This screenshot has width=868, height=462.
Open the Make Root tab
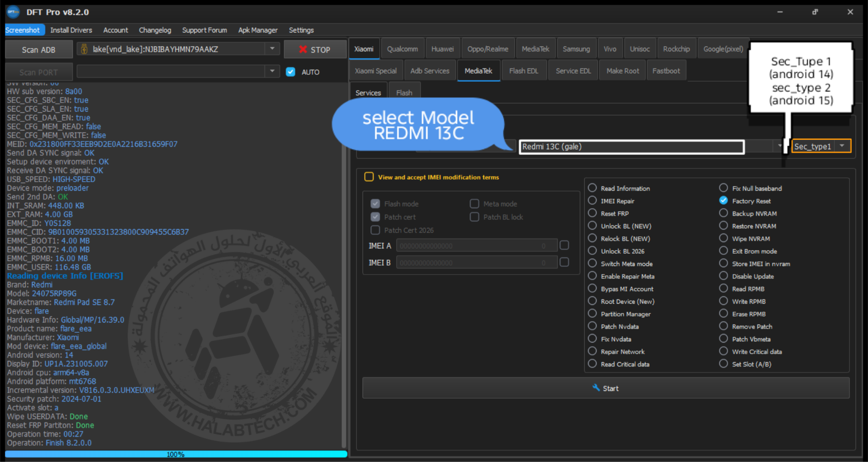(x=623, y=71)
